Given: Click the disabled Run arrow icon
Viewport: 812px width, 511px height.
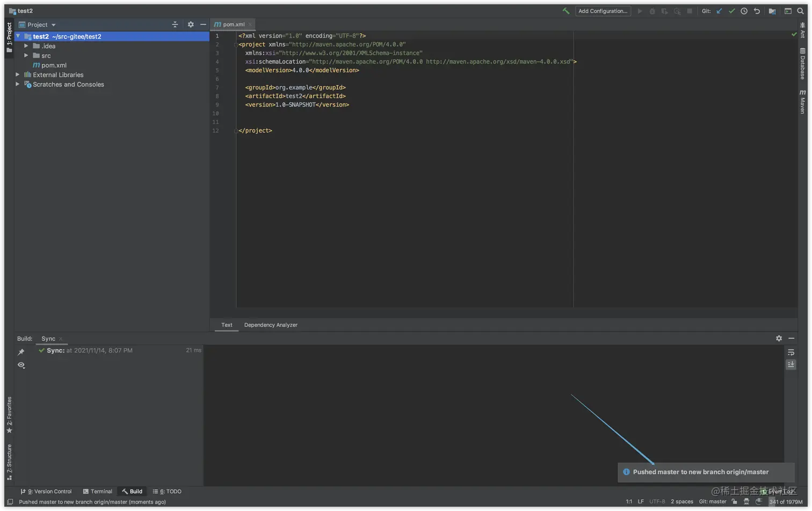Looking at the screenshot, I should 640,11.
